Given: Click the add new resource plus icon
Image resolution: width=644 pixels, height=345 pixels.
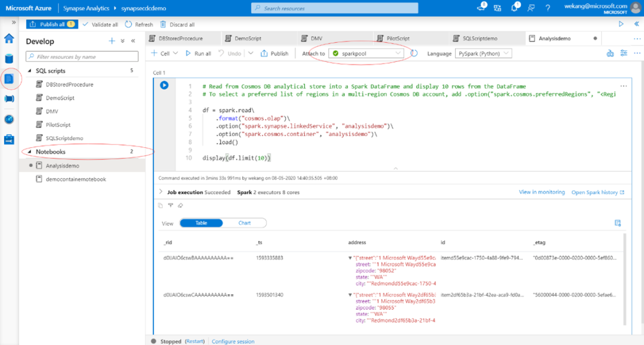Looking at the screenshot, I should (112, 41).
